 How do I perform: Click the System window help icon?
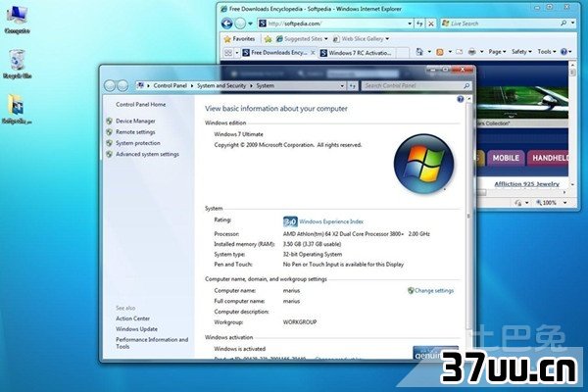461,99
